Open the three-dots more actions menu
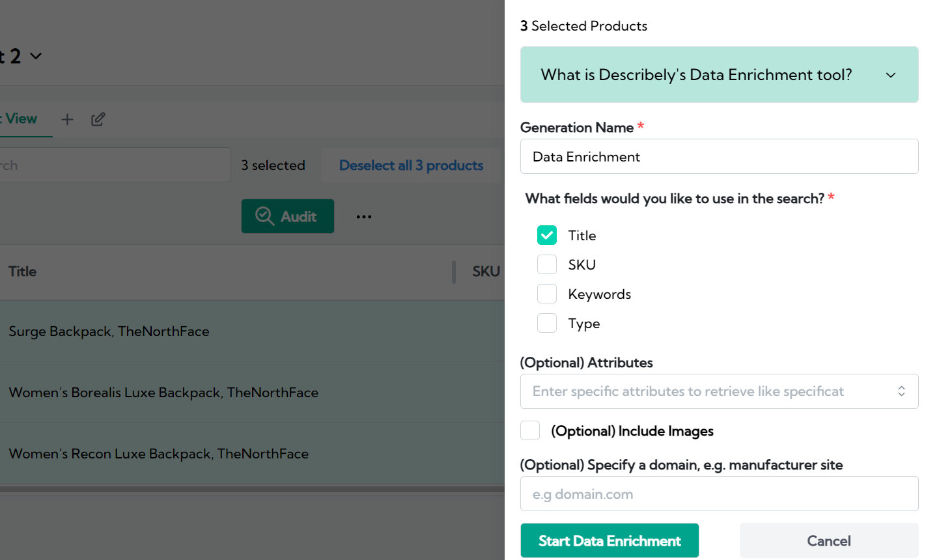The width and height of the screenshot is (926, 560). tap(364, 217)
